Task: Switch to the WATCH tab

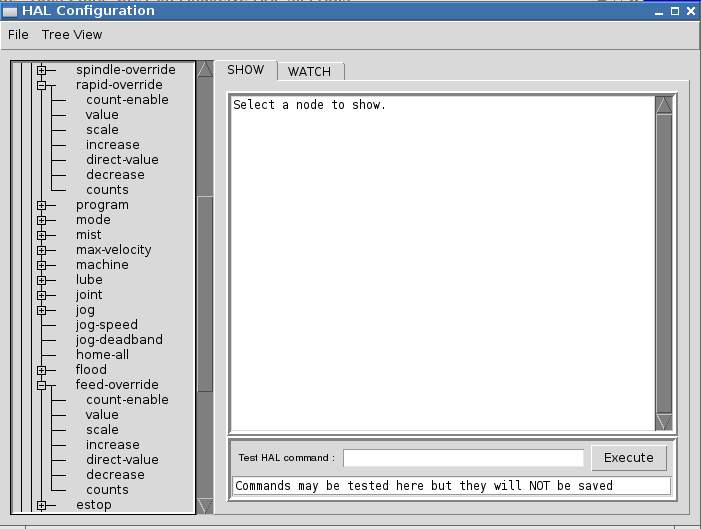Action: click(x=309, y=72)
